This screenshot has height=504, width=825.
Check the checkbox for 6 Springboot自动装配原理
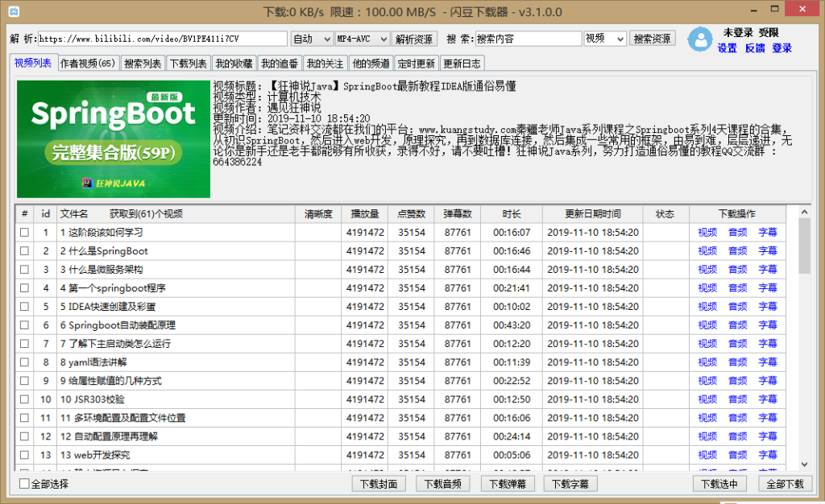tap(23, 324)
